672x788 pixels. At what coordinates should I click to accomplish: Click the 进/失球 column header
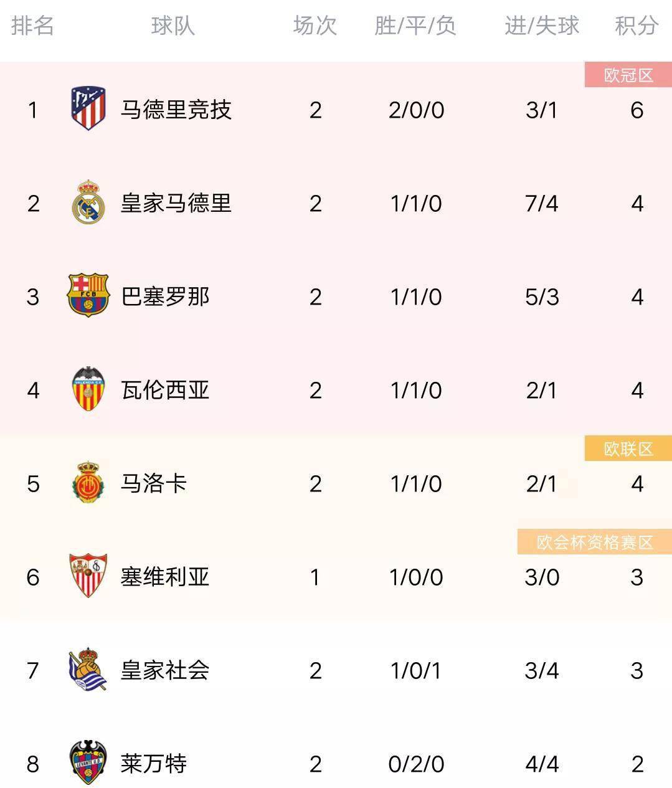tap(542, 26)
